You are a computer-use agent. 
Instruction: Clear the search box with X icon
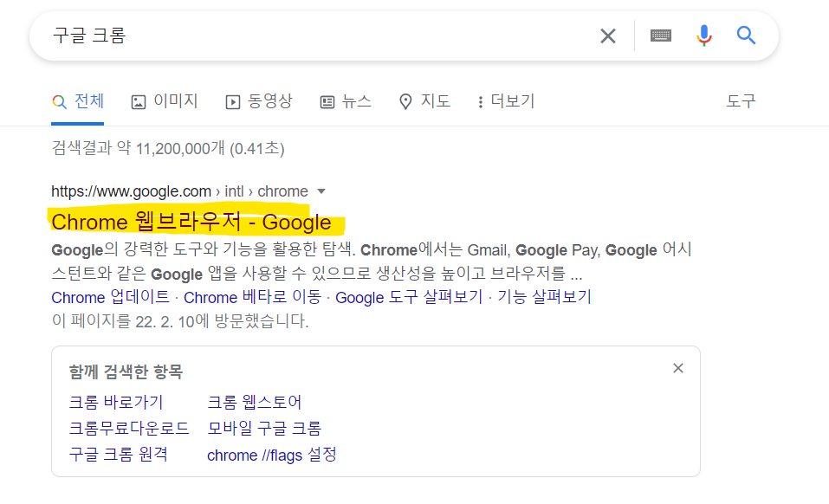pos(608,36)
